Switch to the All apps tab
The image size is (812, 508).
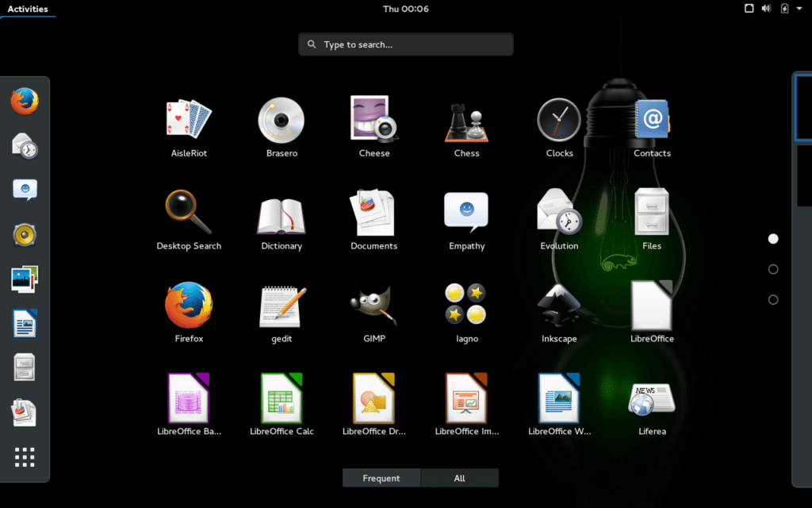click(x=460, y=478)
